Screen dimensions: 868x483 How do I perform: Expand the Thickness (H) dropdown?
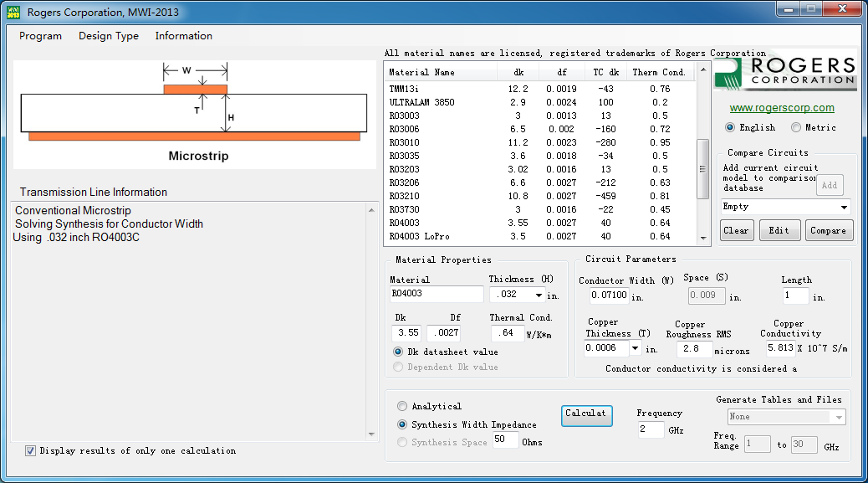pyautogui.click(x=539, y=295)
